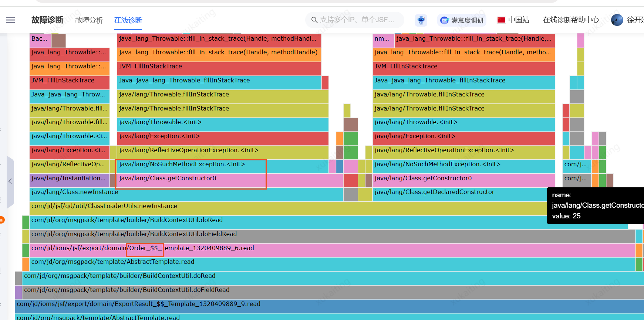
Task: Click middle JVM_FillInStackTrace frame
Action: click(x=219, y=69)
